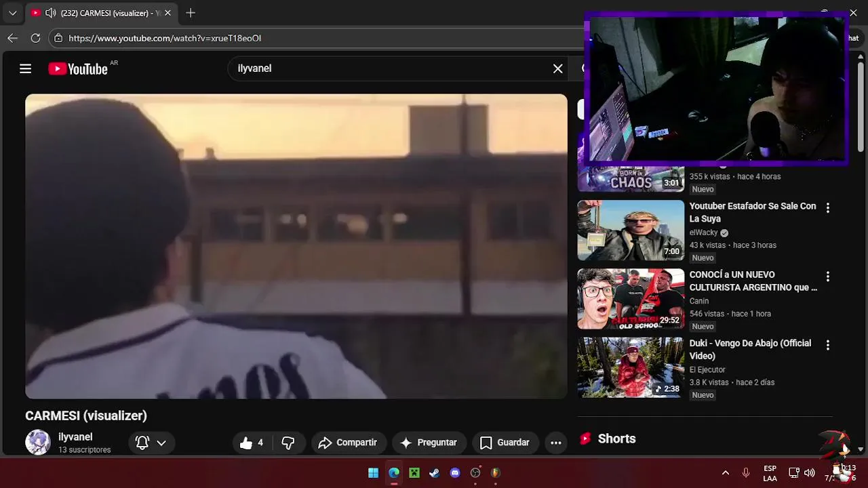Open options for Duki video
The width and height of the screenshot is (868, 488).
(x=827, y=345)
